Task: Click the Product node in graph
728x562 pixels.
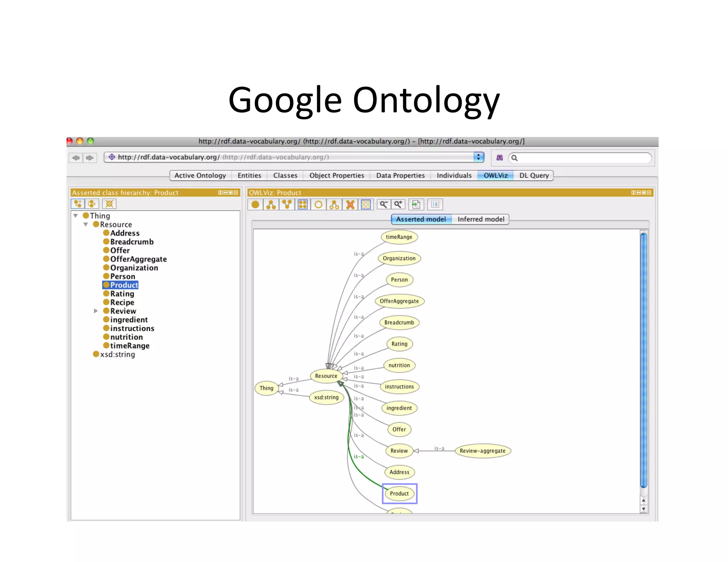Action: [400, 493]
